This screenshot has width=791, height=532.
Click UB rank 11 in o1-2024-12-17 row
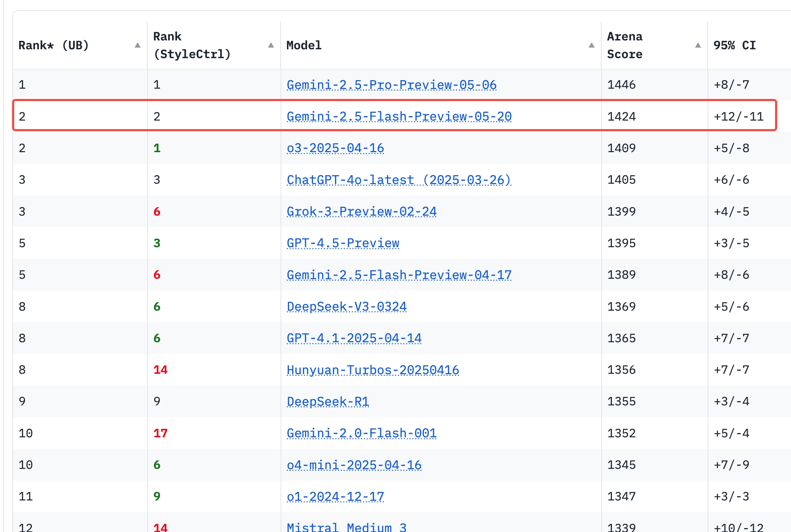click(26, 497)
